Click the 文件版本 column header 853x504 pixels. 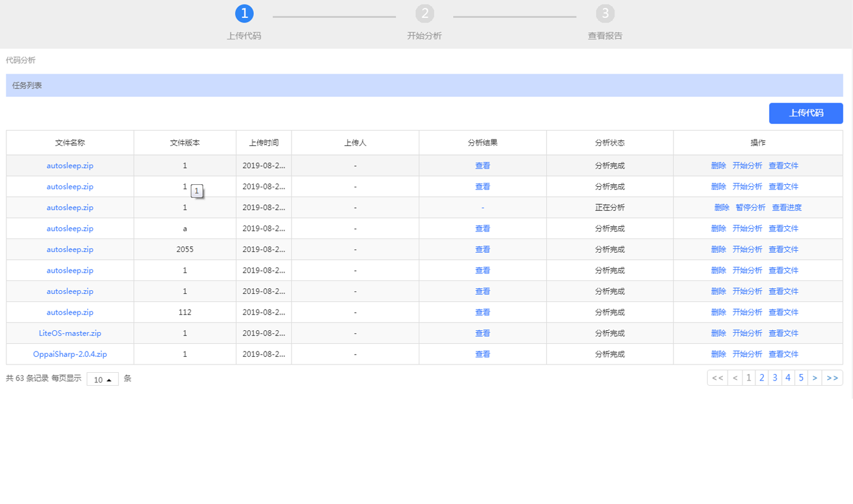click(x=185, y=143)
